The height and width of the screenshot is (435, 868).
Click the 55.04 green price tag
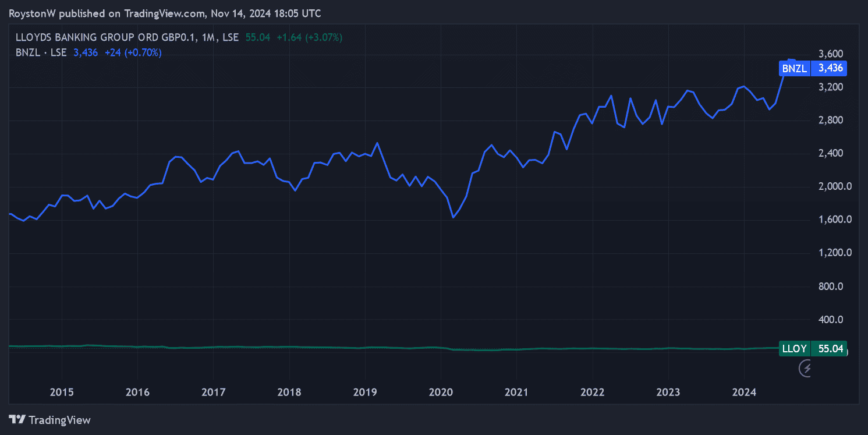coord(830,349)
